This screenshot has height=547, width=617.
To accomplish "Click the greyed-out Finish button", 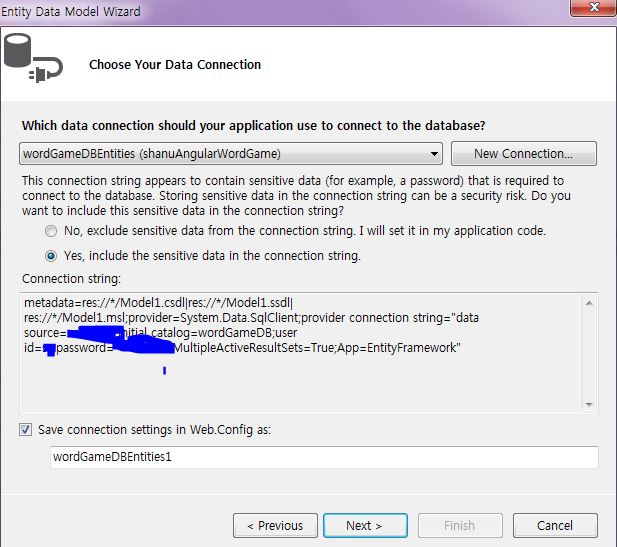I will click(459, 525).
